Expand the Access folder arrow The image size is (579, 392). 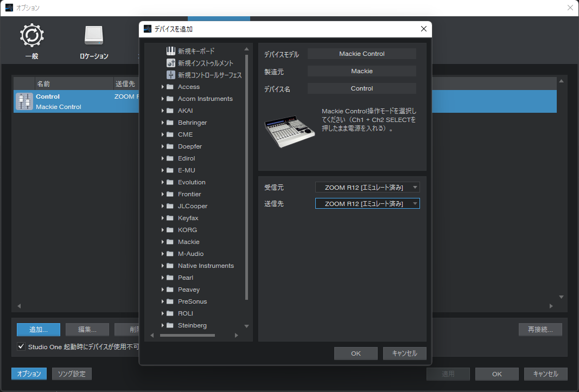point(162,87)
